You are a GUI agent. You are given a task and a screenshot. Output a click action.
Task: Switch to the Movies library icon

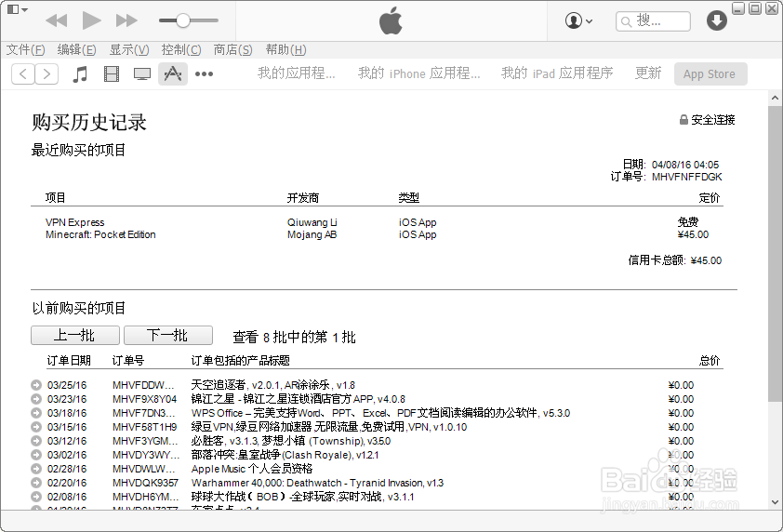coord(112,73)
